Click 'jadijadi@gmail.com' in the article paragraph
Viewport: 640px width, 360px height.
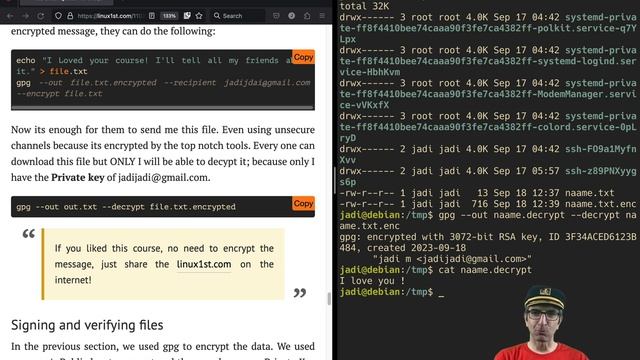[163, 177]
